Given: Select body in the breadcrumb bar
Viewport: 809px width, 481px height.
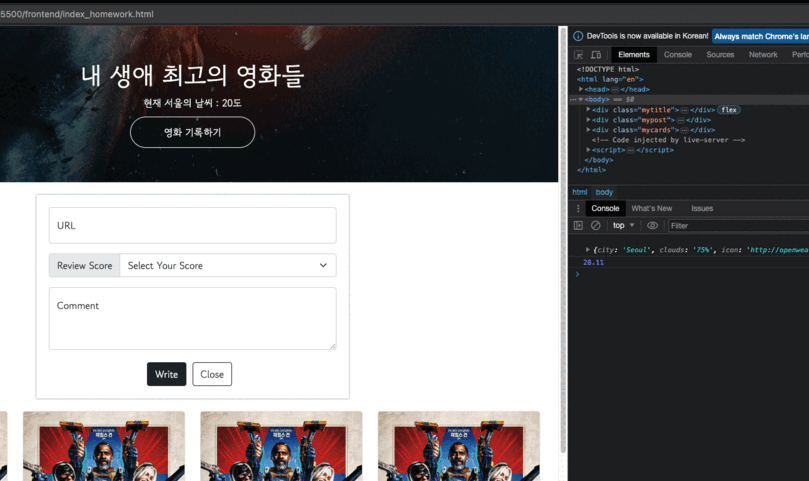Looking at the screenshot, I should click(604, 192).
